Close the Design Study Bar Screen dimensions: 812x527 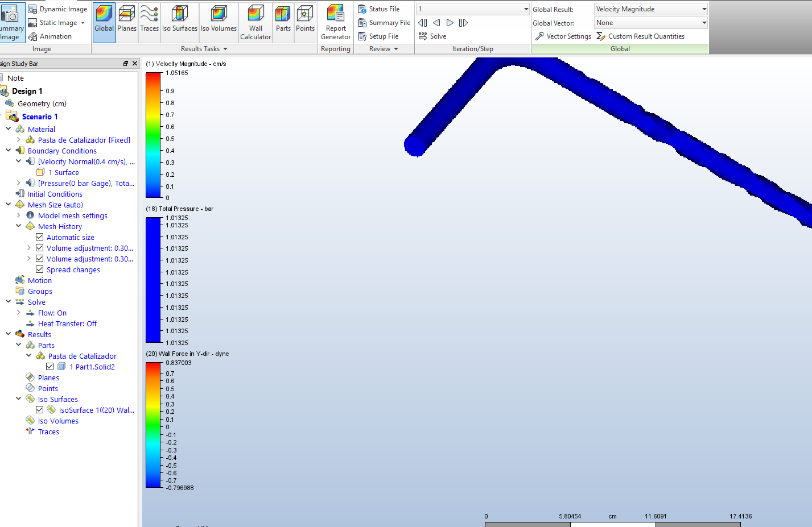pyautogui.click(x=135, y=64)
